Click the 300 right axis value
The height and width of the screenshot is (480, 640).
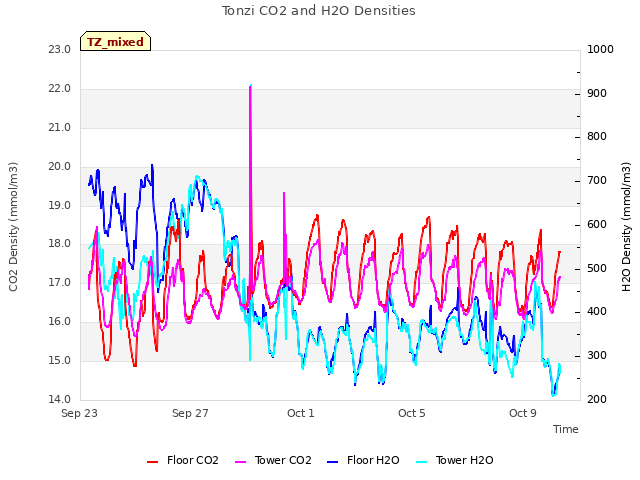coord(597,356)
